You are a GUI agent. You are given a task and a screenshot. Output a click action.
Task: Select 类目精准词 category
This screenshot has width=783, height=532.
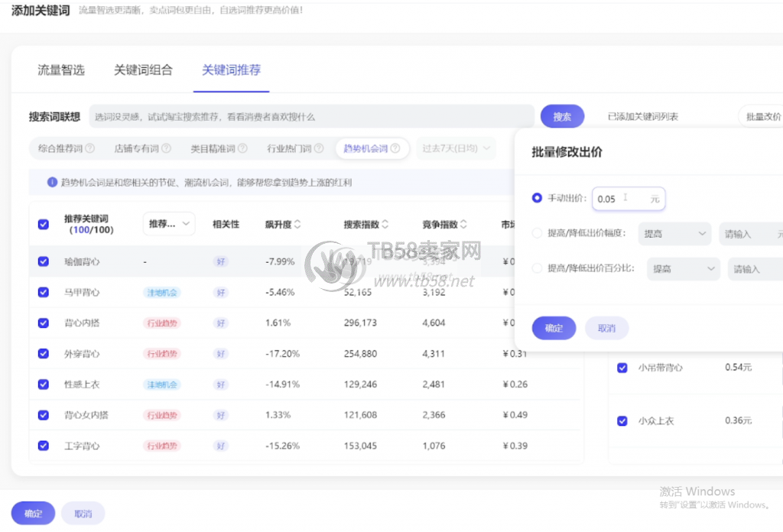tap(213, 148)
